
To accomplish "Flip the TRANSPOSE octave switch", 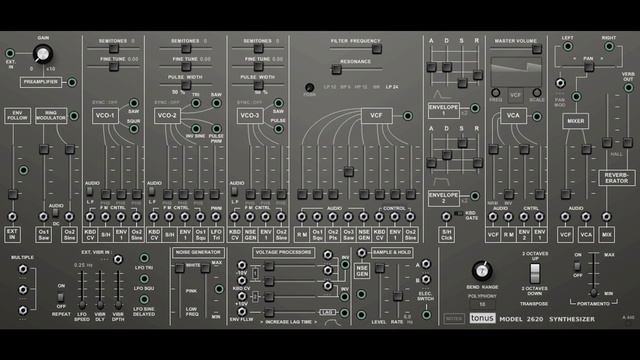I will tap(535, 273).
